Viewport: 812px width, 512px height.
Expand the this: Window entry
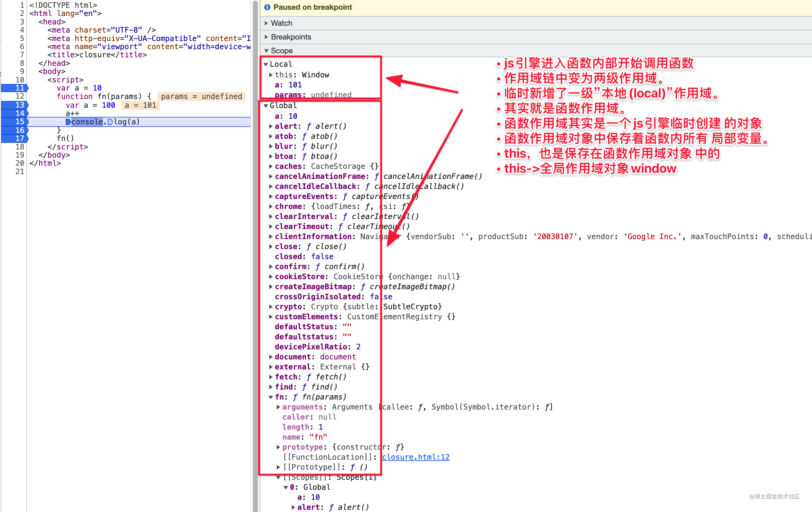271,75
